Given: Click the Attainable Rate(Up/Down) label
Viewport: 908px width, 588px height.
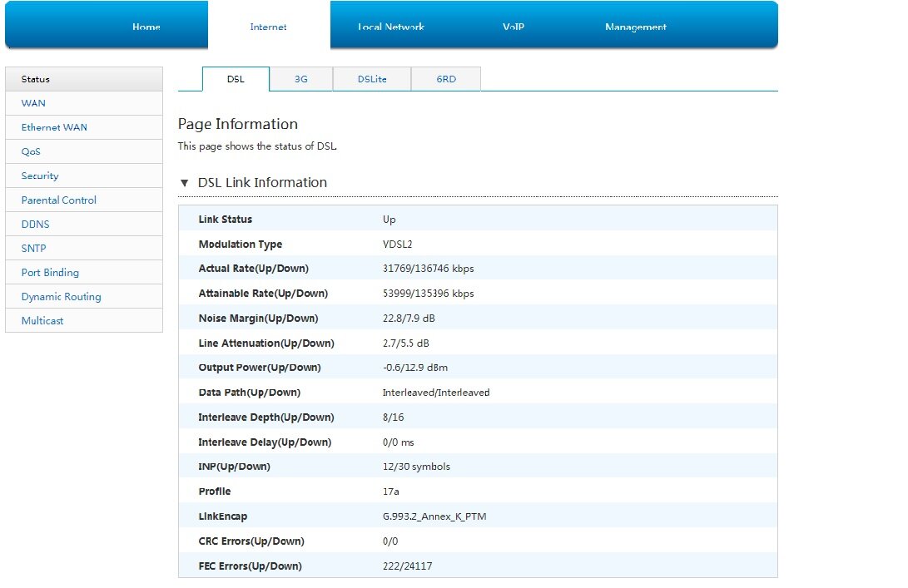Looking at the screenshot, I should coord(263,294).
